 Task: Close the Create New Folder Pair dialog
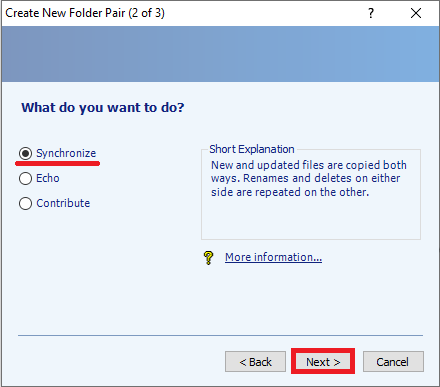click(x=416, y=13)
